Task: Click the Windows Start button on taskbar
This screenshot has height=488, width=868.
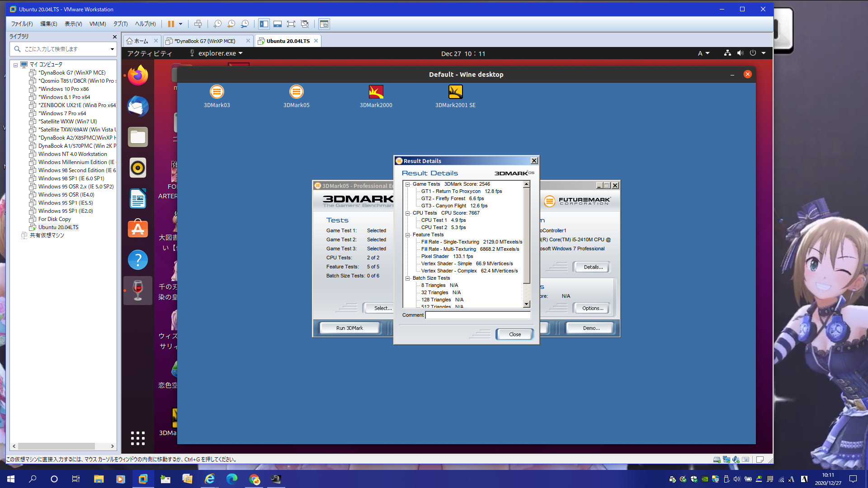Action: tap(11, 479)
